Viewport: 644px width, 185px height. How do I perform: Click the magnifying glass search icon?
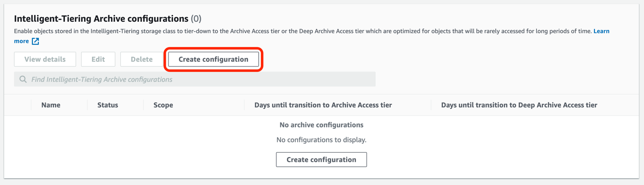[23, 79]
